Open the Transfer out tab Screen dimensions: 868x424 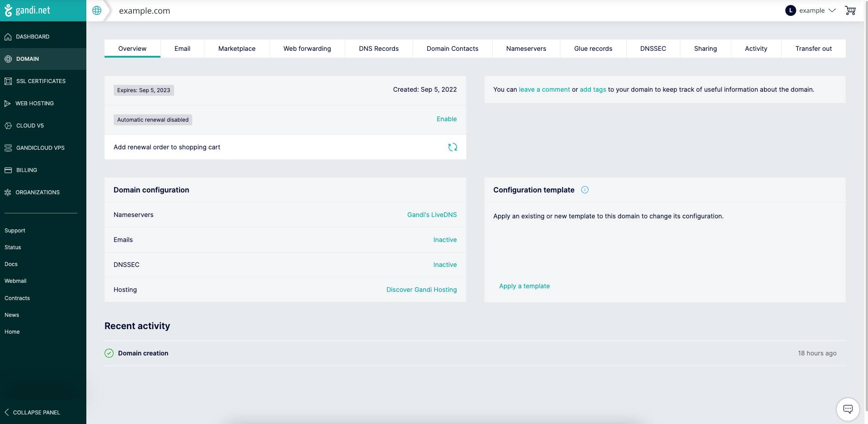[813, 49]
